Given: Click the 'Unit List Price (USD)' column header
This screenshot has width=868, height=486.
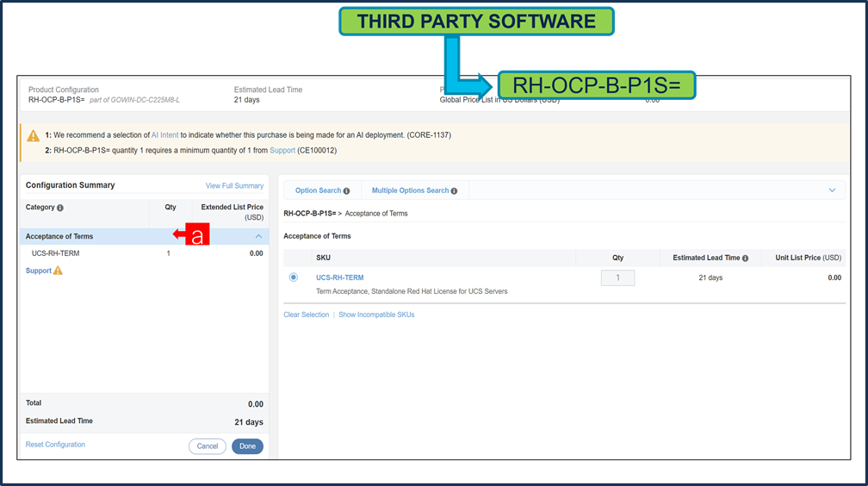Looking at the screenshot, I should [x=809, y=258].
